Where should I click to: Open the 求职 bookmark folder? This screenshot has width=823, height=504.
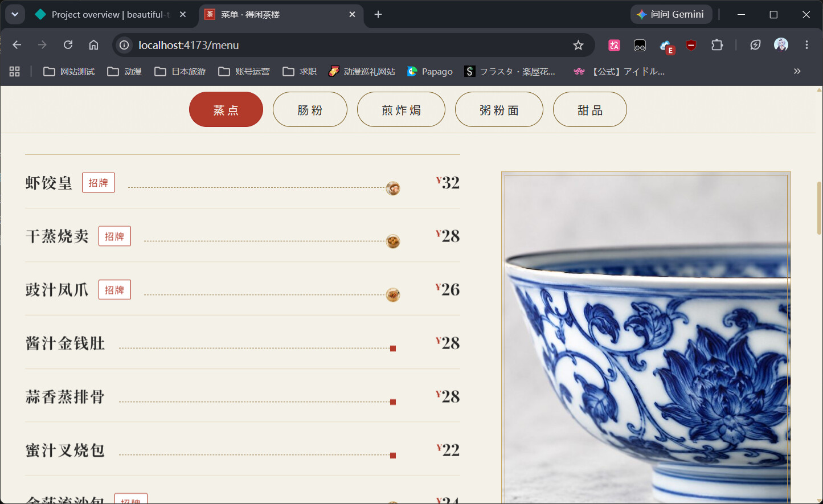coord(300,71)
